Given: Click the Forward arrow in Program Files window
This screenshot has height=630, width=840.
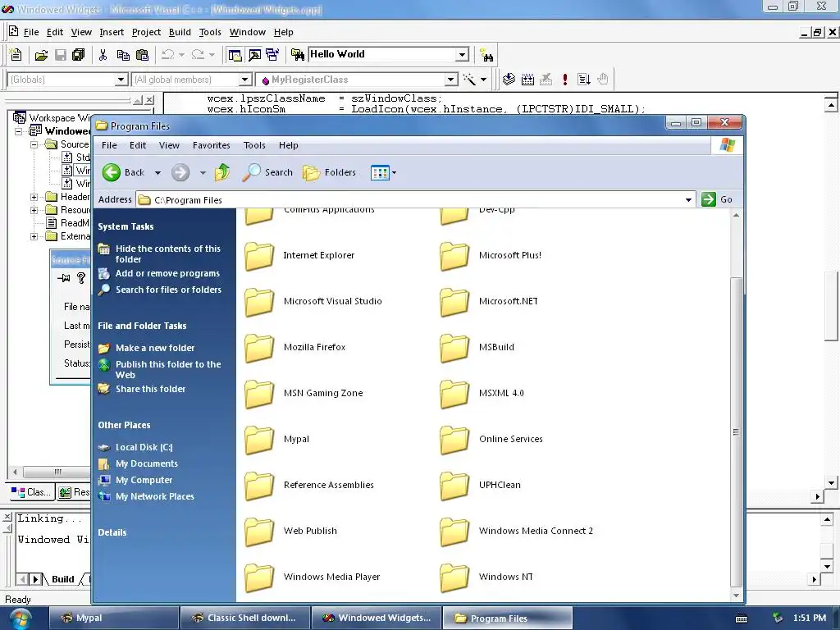Looking at the screenshot, I should [180, 172].
